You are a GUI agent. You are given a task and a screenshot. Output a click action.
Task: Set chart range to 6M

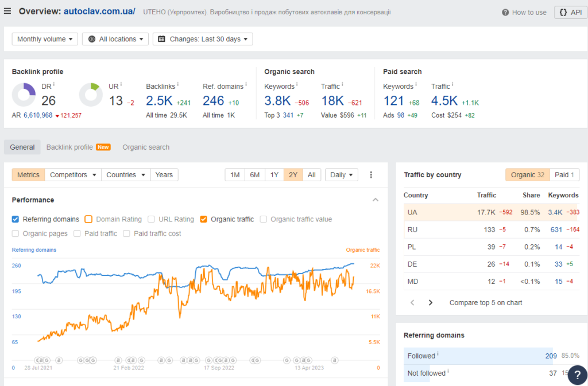tap(254, 175)
